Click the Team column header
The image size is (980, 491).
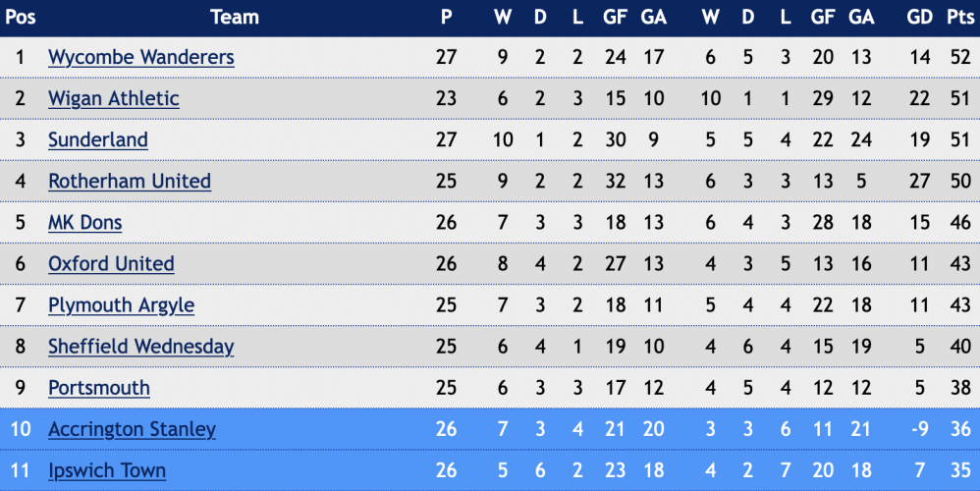[235, 17]
